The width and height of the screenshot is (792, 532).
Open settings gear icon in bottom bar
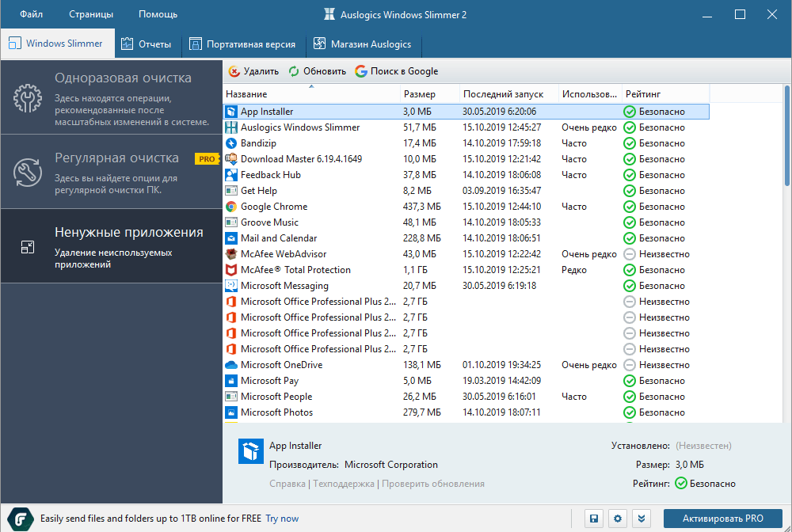618,519
